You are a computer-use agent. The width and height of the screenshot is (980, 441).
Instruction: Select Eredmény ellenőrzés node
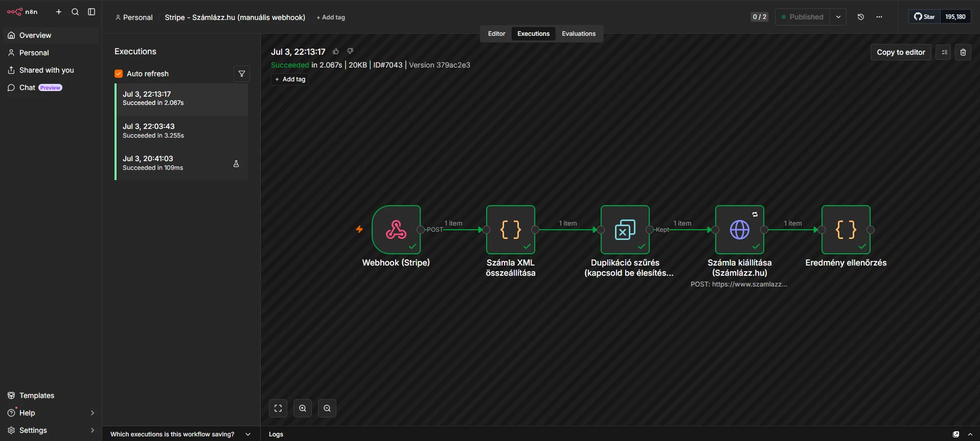point(846,230)
